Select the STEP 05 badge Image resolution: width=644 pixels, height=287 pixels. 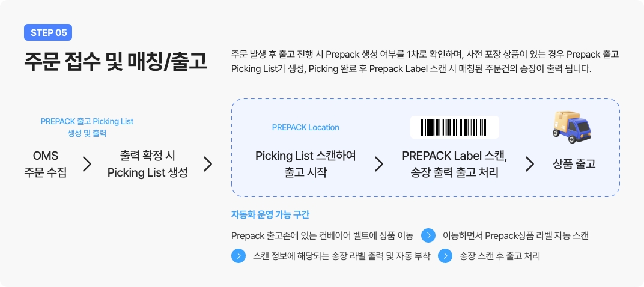click(x=48, y=32)
